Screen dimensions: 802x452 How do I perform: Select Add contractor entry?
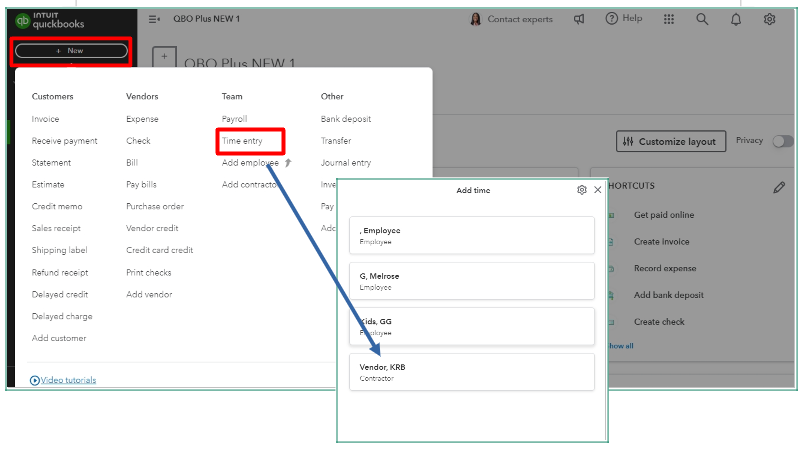click(x=249, y=185)
